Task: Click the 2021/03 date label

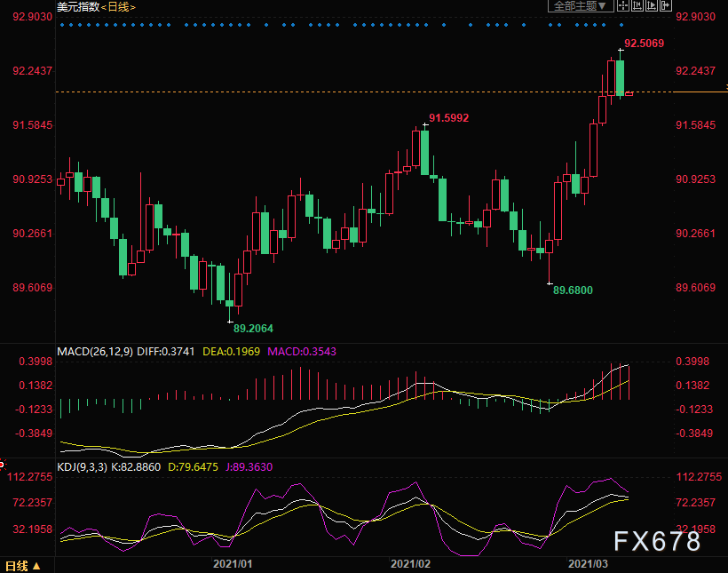Action: [588, 564]
